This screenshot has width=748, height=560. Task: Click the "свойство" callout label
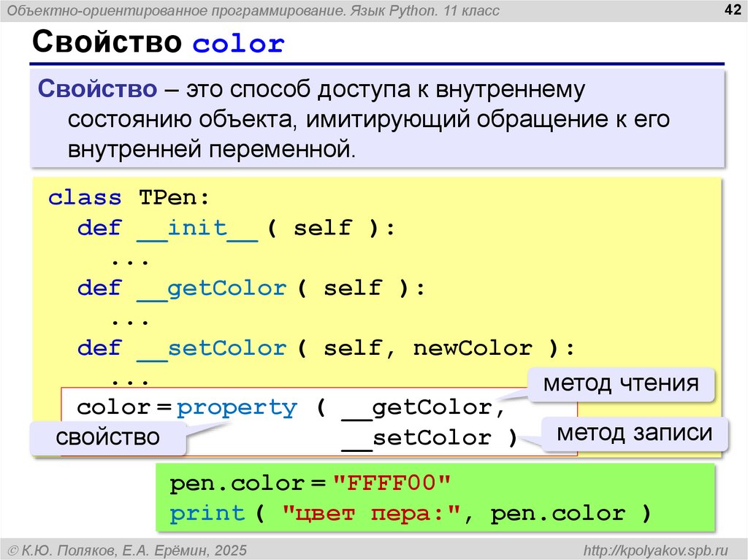tap(107, 437)
